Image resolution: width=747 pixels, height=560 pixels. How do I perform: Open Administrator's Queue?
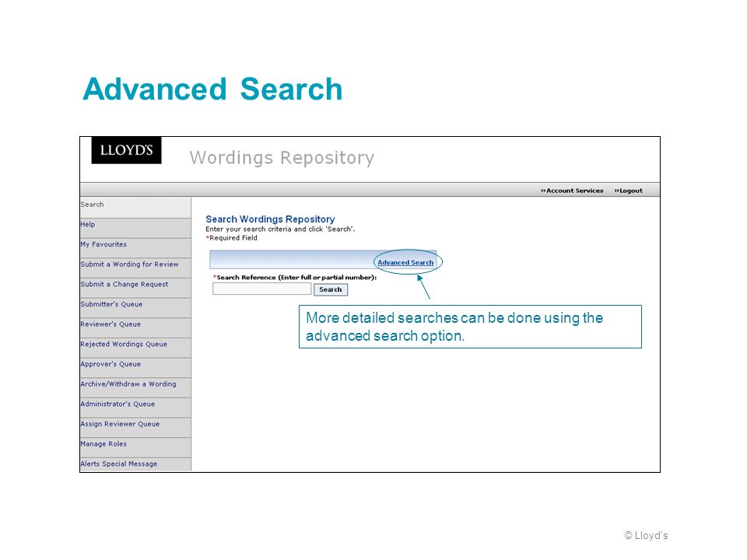coord(135,408)
